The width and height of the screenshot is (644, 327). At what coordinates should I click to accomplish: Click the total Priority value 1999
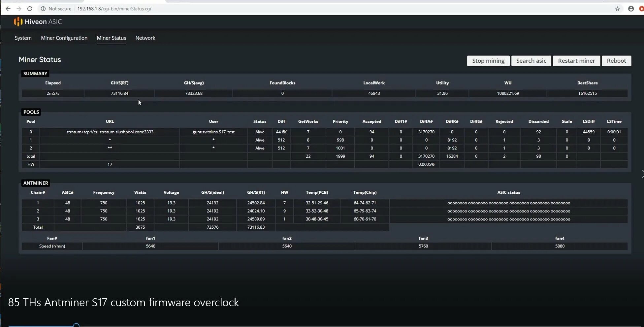tap(340, 156)
